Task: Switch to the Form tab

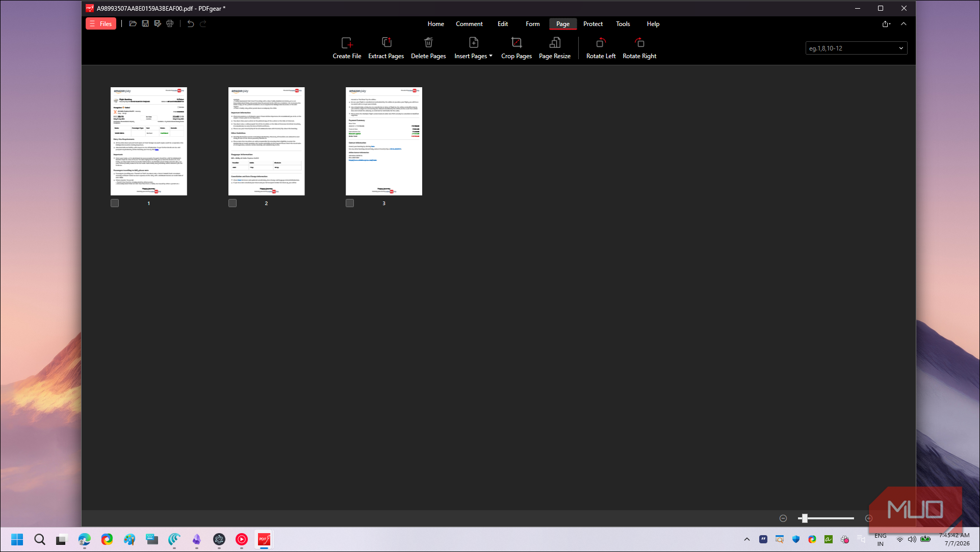Action: point(533,24)
